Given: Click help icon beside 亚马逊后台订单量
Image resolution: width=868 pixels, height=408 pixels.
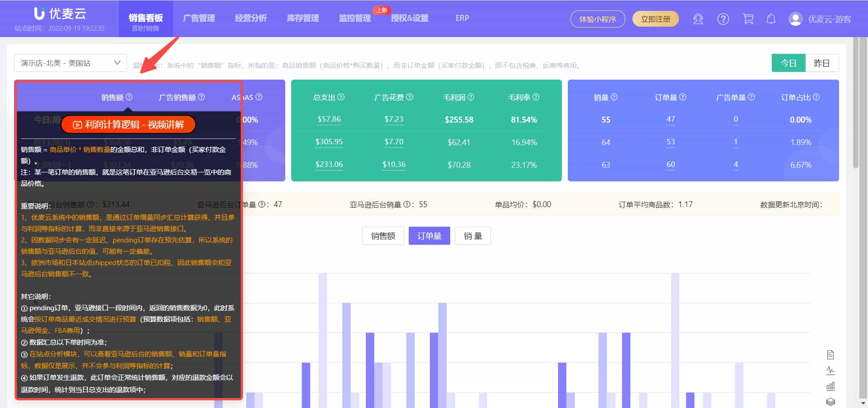Looking at the screenshot, I should coord(262,204).
